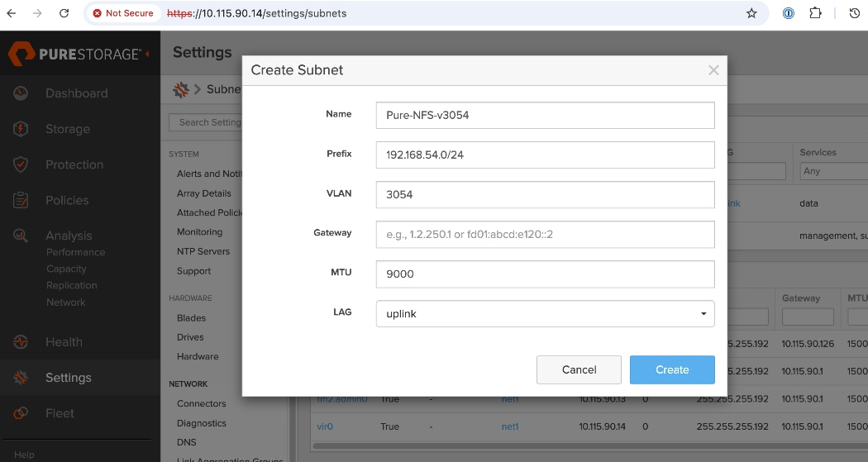Click gateway cell 10.115.90.126
Image resolution: width=868 pixels, height=462 pixels.
point(808,344)
